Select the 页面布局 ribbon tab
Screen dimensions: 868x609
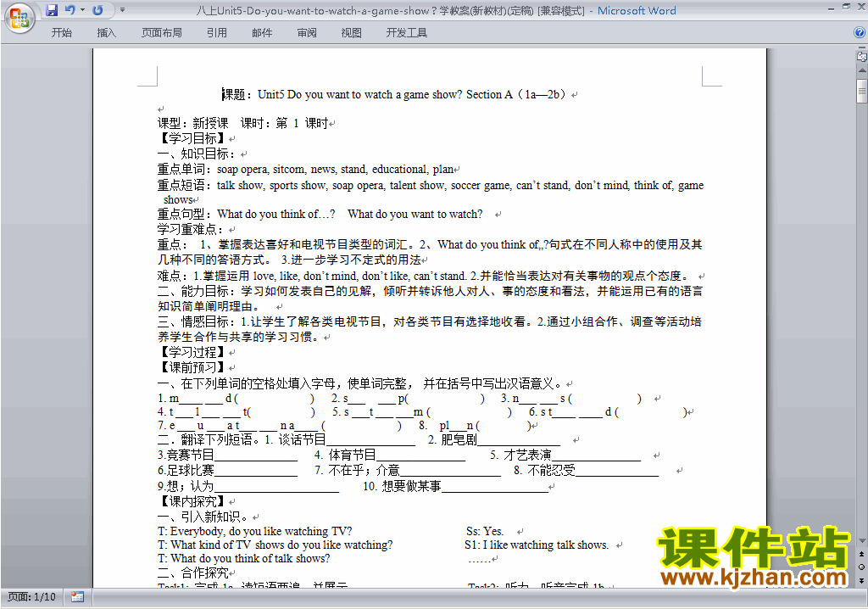click(161, 33)
